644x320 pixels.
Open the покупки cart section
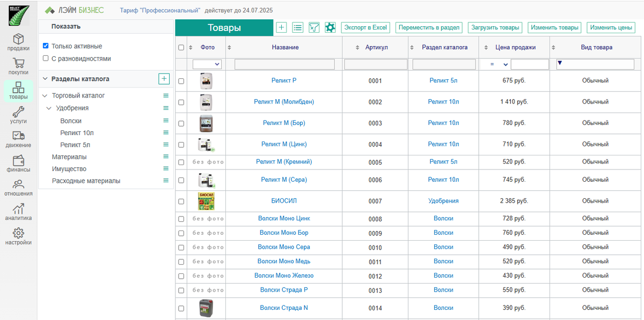(x=18, y=66)
